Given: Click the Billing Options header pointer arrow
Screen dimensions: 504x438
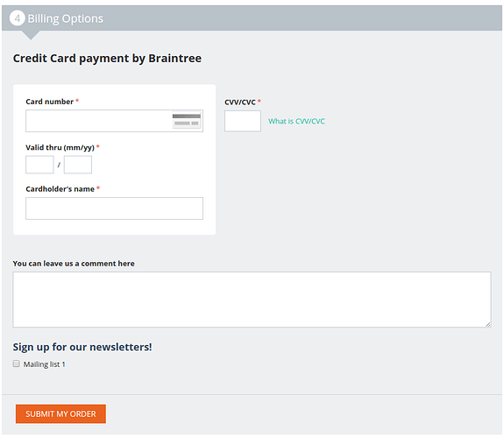Looking at the screenshot, I should click(31, 35).
